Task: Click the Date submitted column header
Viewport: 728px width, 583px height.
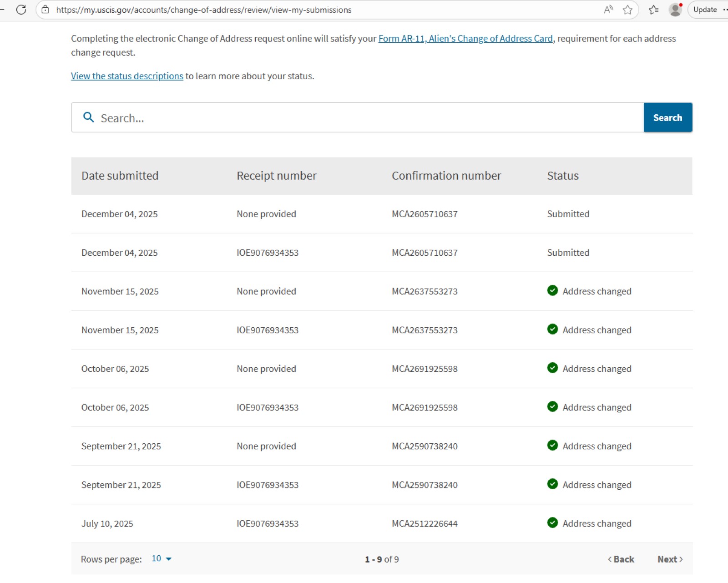Action: click(120, 176)
